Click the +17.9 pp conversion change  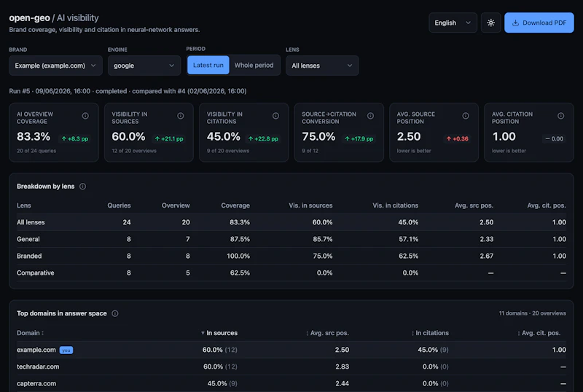(359, 138)
